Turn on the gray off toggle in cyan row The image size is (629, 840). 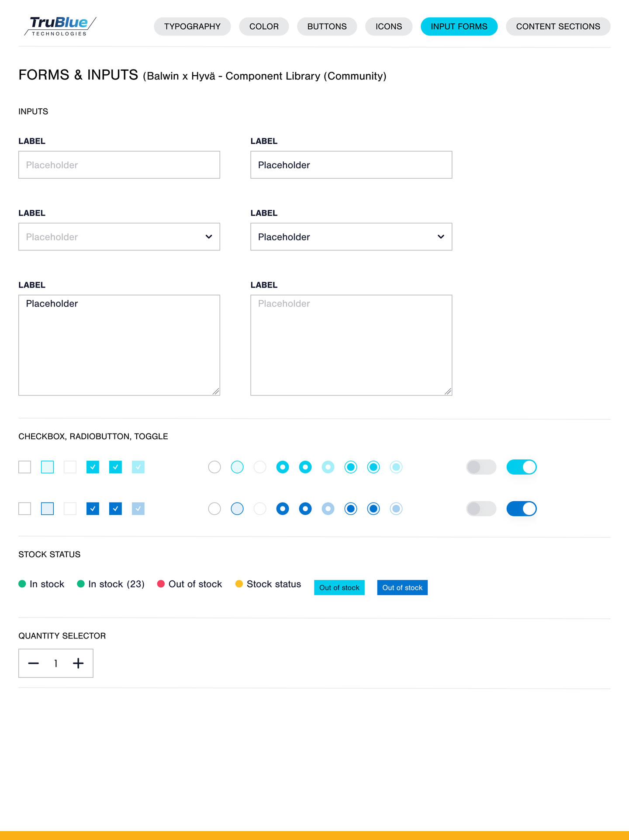(x=481, y=467)
